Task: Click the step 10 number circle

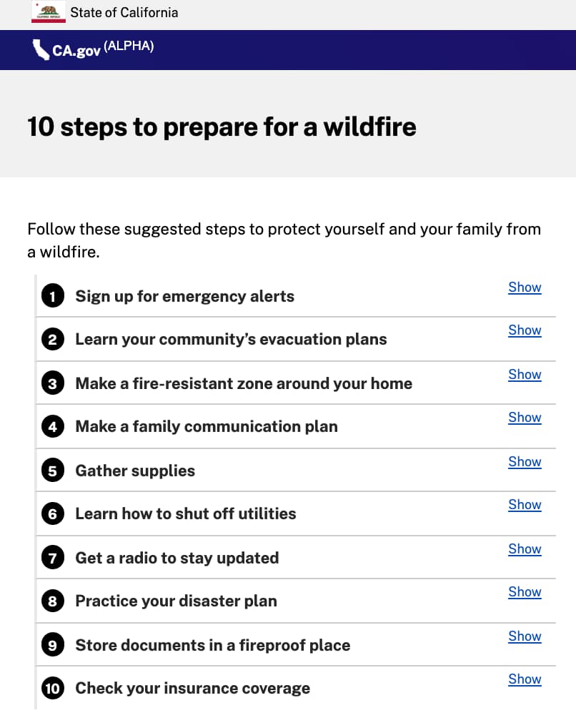Action: pos(52,688)
